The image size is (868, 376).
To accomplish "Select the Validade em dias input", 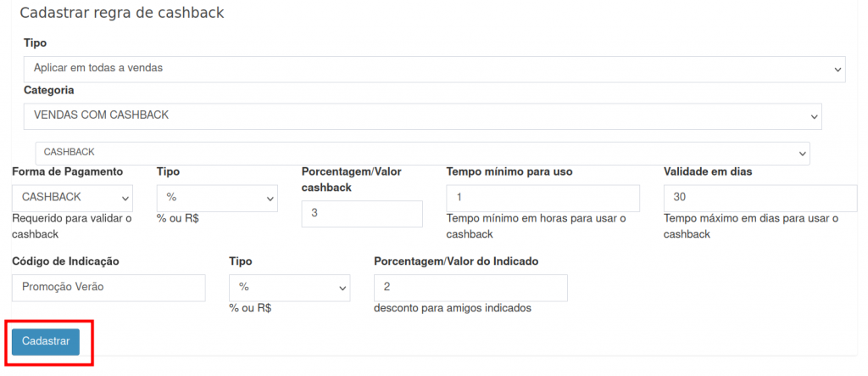I will (x=759, y=198).
